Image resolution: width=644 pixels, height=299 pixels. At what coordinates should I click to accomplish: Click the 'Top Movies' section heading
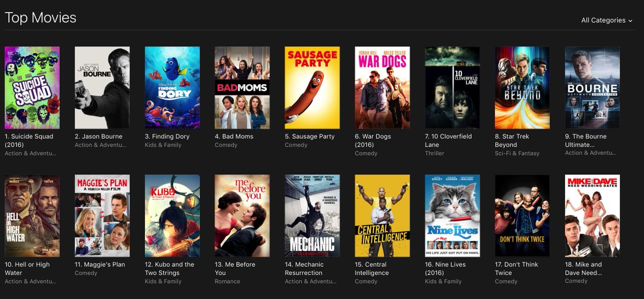[x=41, y=18]
